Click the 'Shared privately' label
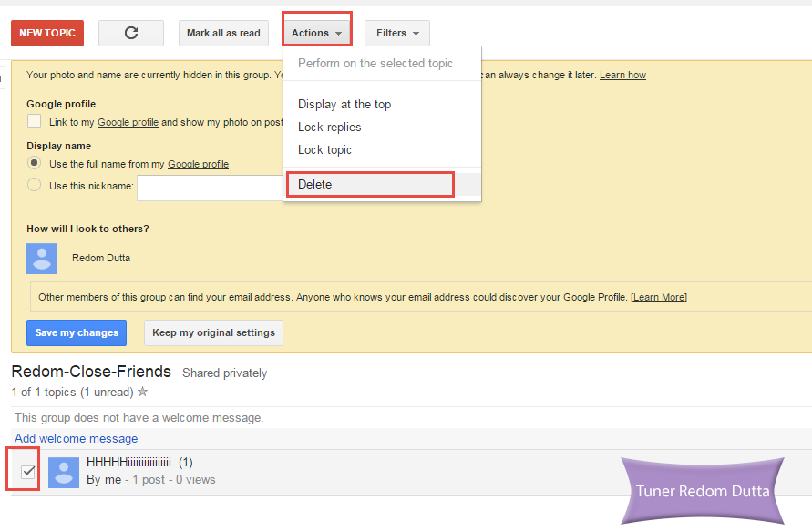Viewport: 812px width, 531px height. point(225,373)
